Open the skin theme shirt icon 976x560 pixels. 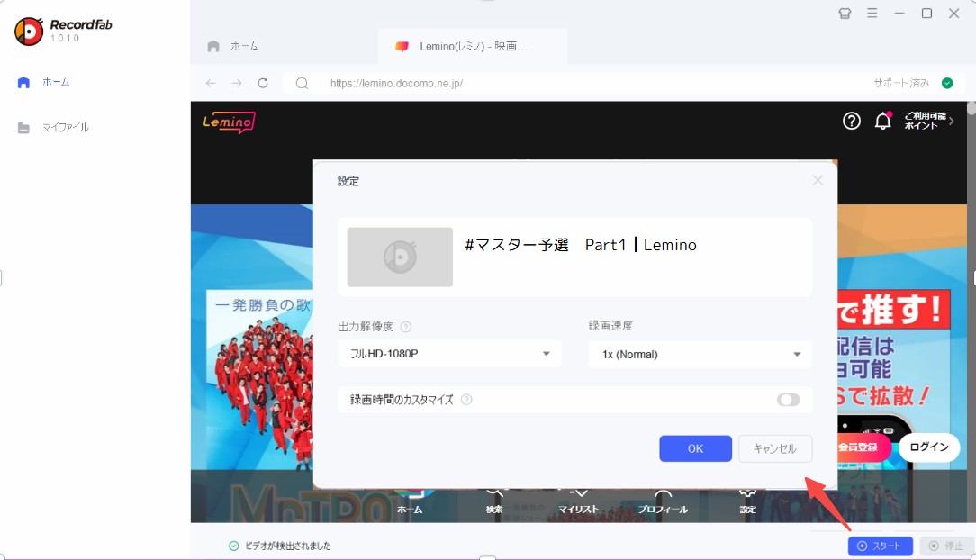point(845,14)
